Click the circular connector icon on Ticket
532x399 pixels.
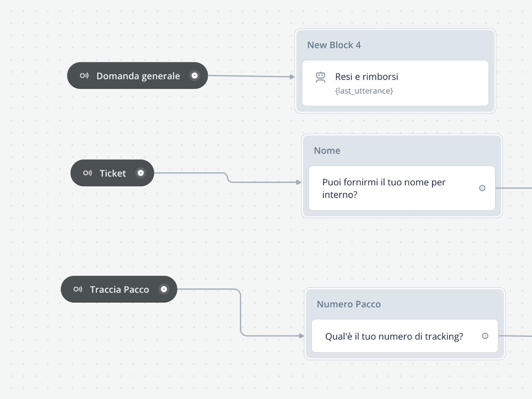click(141, 173)
